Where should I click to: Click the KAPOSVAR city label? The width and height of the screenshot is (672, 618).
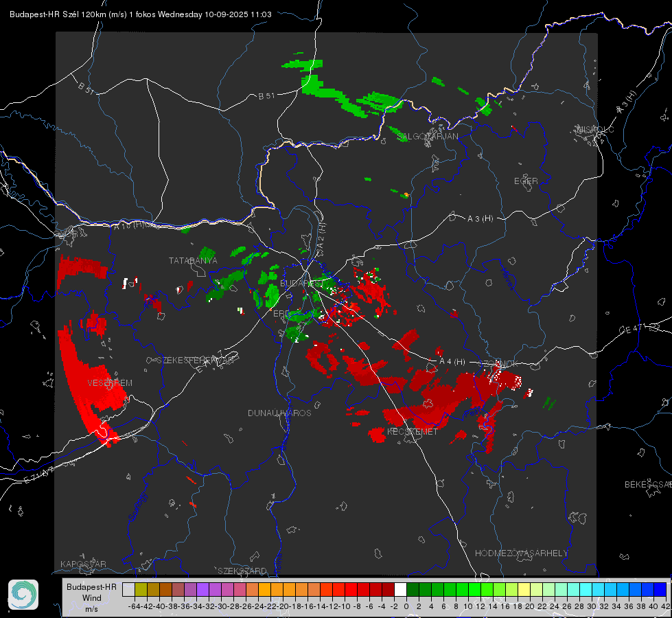tap(83, 564)
